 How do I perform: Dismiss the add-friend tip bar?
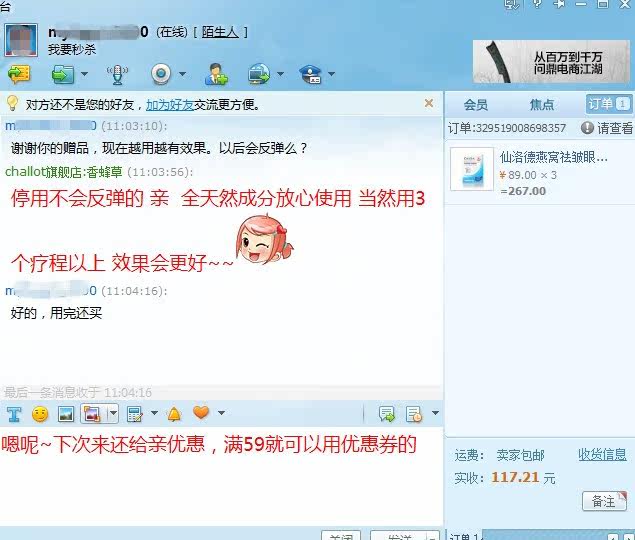coord(429,103)
